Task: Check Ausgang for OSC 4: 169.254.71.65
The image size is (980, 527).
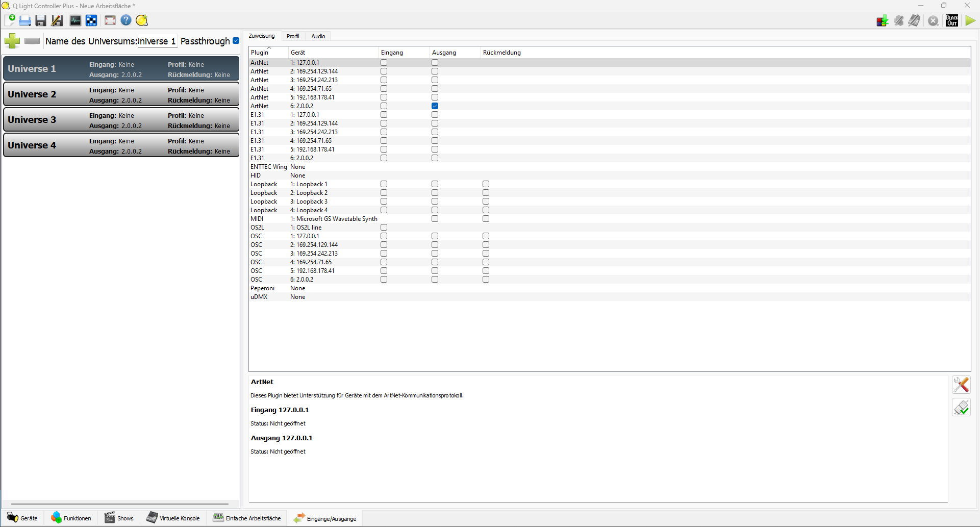Action: coord(435,262)
